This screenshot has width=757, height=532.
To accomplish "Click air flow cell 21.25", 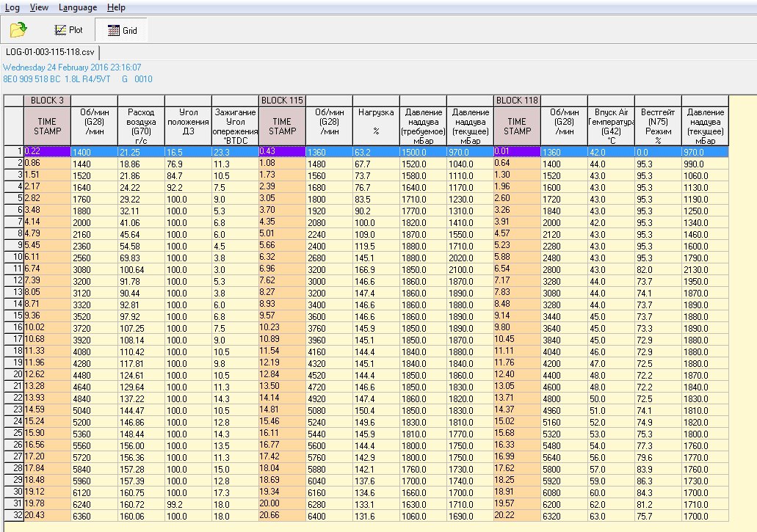I will tap(142, 152).
